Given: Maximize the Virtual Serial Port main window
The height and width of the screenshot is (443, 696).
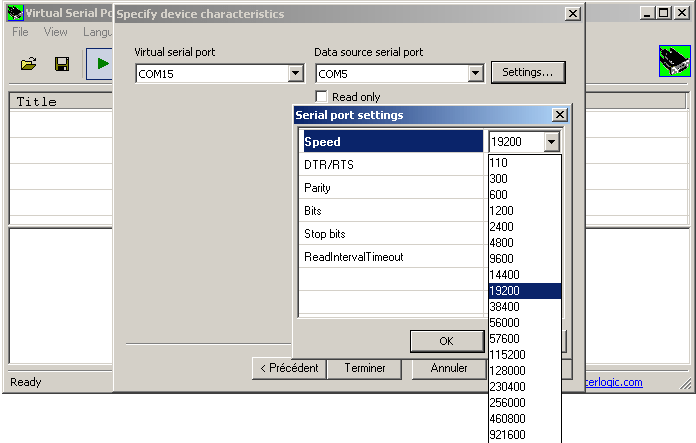Looking at the screenshot, I should (664, 13).
